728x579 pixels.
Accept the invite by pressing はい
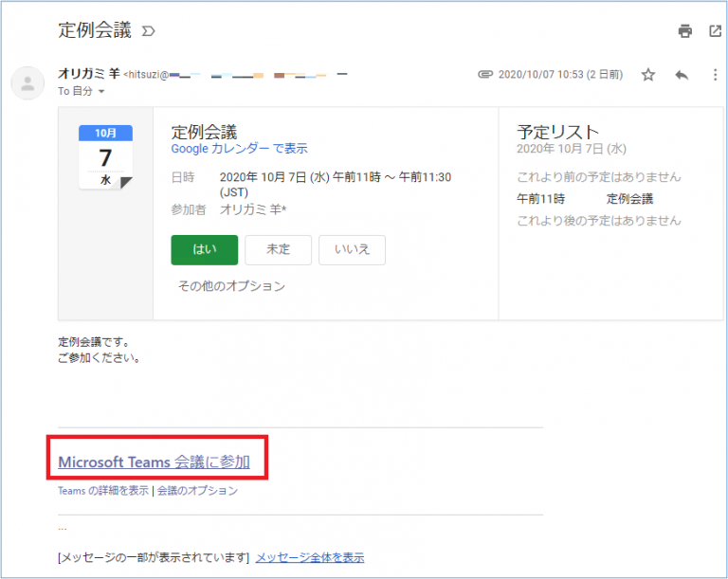(204, 249)
